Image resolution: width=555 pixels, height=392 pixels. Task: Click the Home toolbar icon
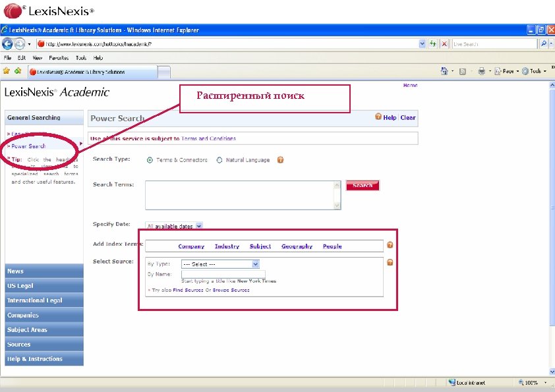click(x=444, y=71)
